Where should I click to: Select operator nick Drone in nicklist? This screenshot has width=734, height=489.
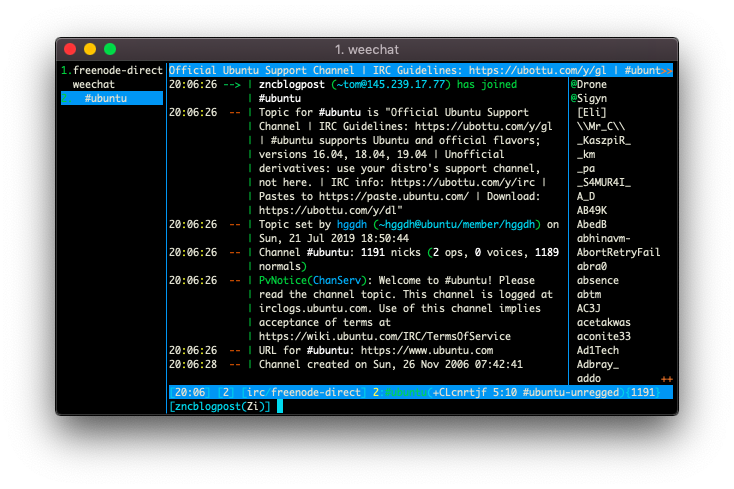click(589, 84)
